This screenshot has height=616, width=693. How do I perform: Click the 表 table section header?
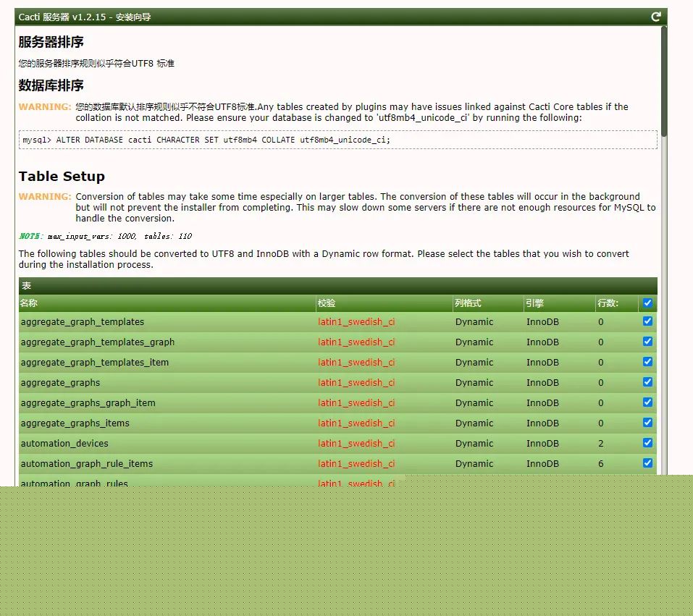point(337,285)
